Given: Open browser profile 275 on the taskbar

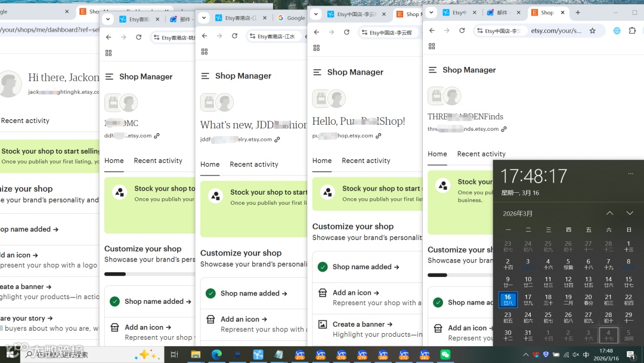Looking at the screenshot, I should click(x=300, y=355).
